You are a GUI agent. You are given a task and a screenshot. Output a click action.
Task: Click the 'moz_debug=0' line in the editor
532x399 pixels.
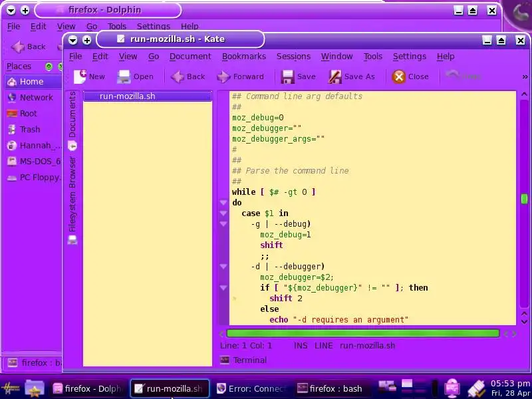point(258,118)
